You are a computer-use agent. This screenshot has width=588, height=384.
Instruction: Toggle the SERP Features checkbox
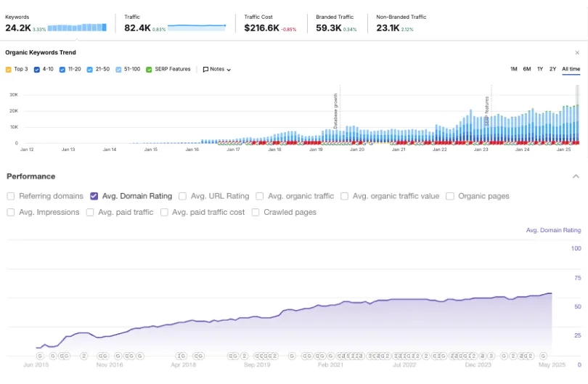149,70
